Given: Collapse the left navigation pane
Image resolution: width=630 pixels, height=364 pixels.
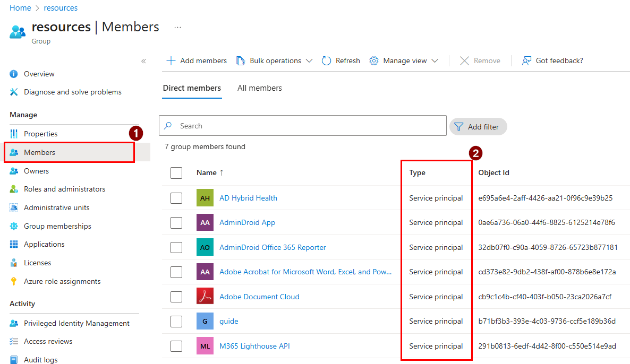Looking at the screenshot, I should 143,61.
